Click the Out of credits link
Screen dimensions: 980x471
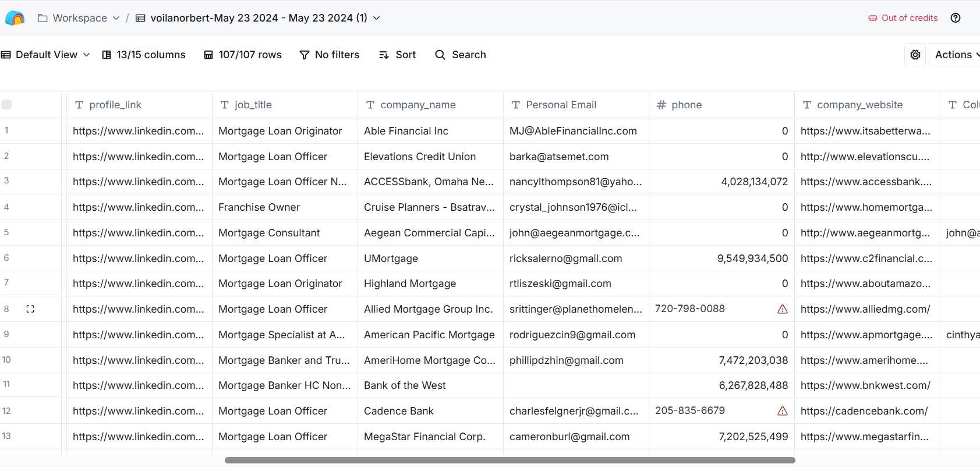click(x=903, y=18)
